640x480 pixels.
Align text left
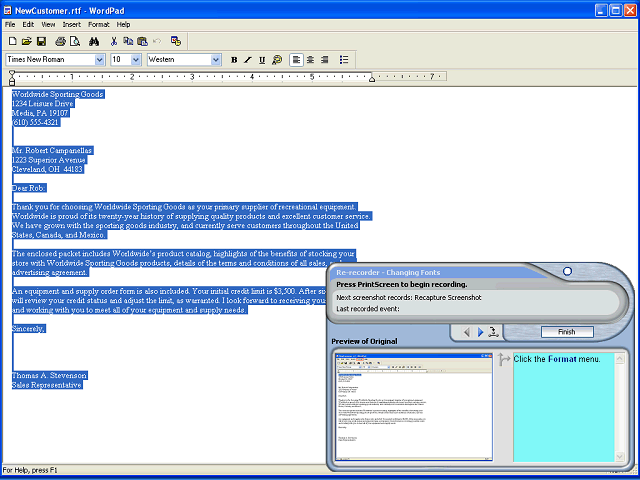pos(296,60)
